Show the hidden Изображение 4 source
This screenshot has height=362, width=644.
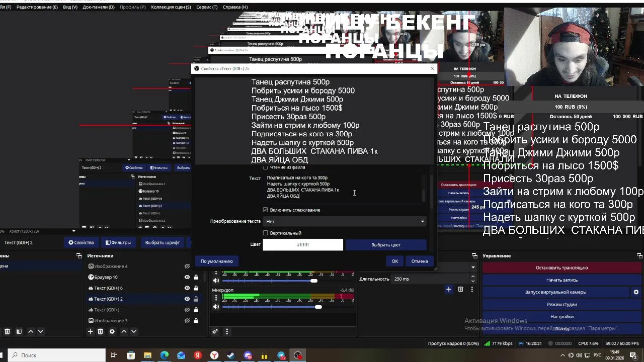(x=187, y=266)
